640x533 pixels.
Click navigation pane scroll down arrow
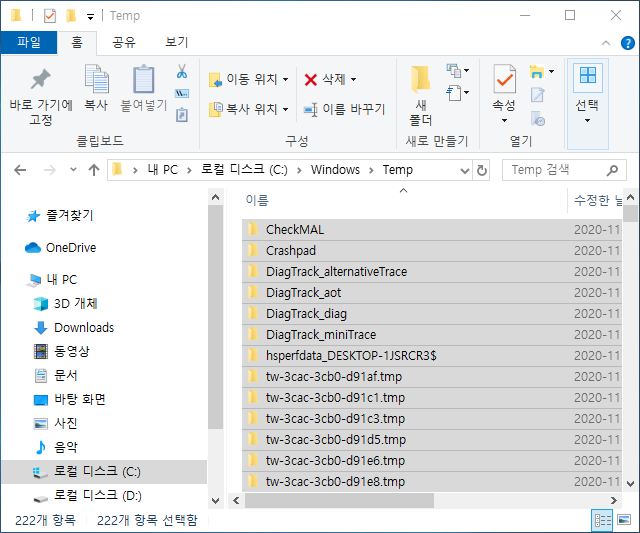[216, 500]
